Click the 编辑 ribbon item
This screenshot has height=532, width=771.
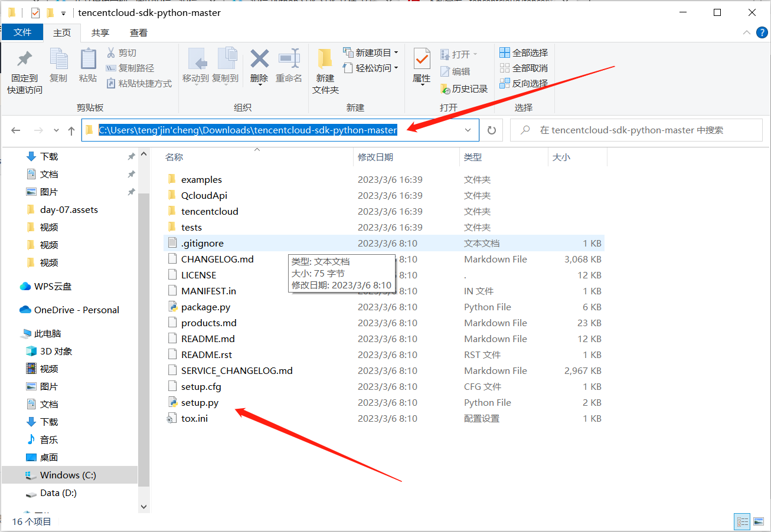click(x=455, y=71)
